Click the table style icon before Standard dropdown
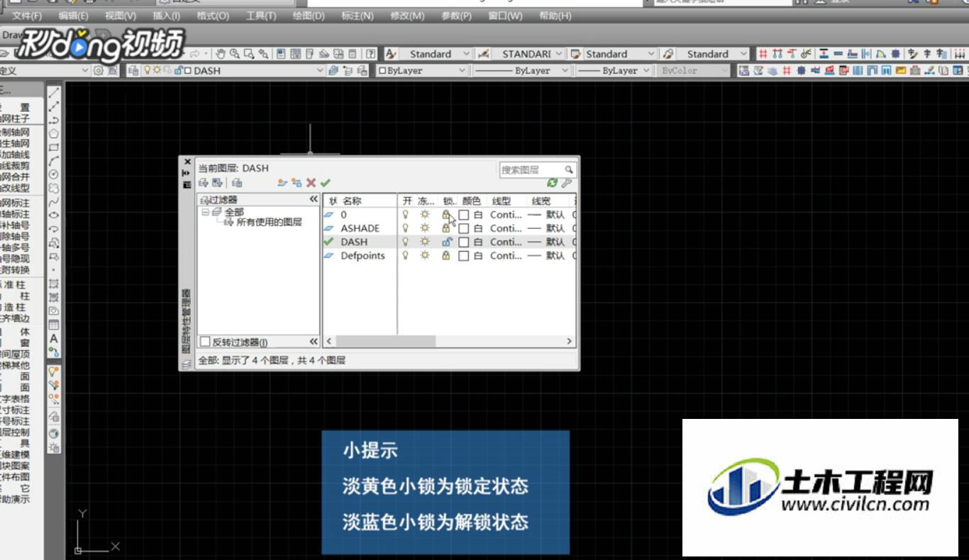 click(575, 54)
